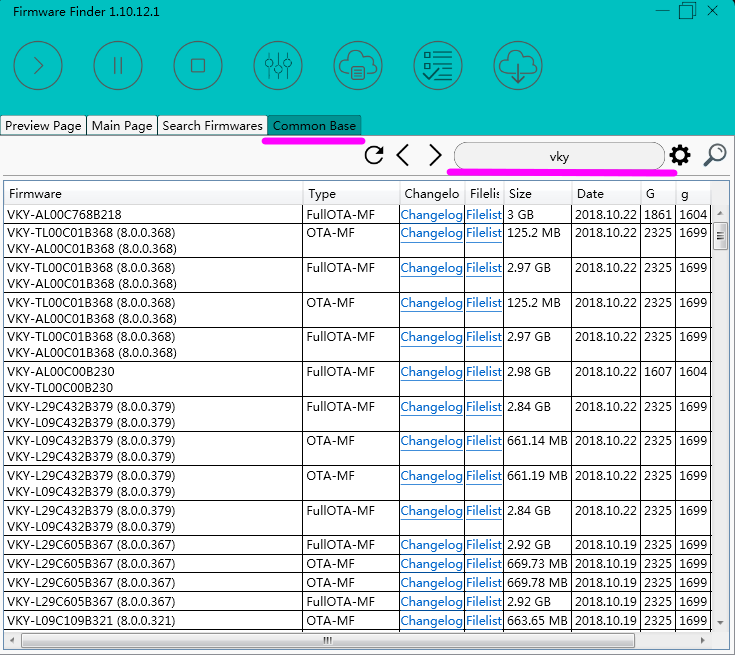Open Changelog for VKY-AL00C768B218
The height and width of the screenshot is (655, 735).
431,215
